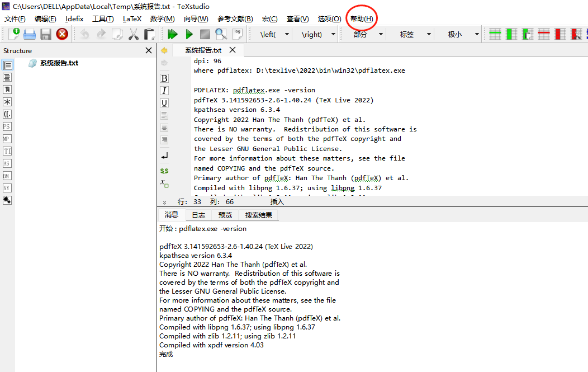Open the bookmarks sidebar icon
This screenshot has width=588, height=372.
click(x=7, y=90)
